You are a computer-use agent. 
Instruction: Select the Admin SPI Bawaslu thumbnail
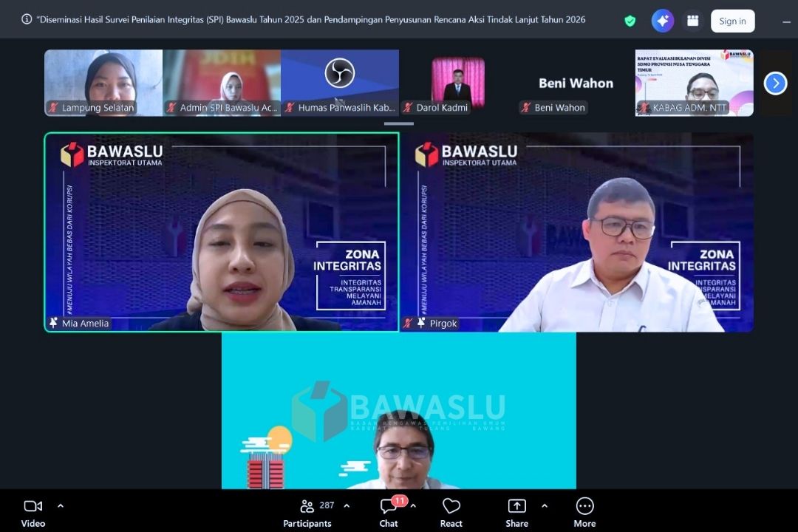point(222,83)
